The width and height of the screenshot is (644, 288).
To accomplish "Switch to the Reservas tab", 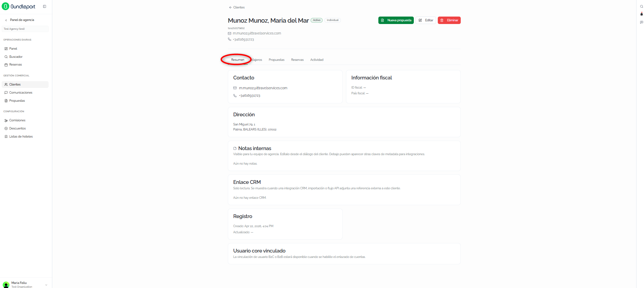I will click(297, 60).
